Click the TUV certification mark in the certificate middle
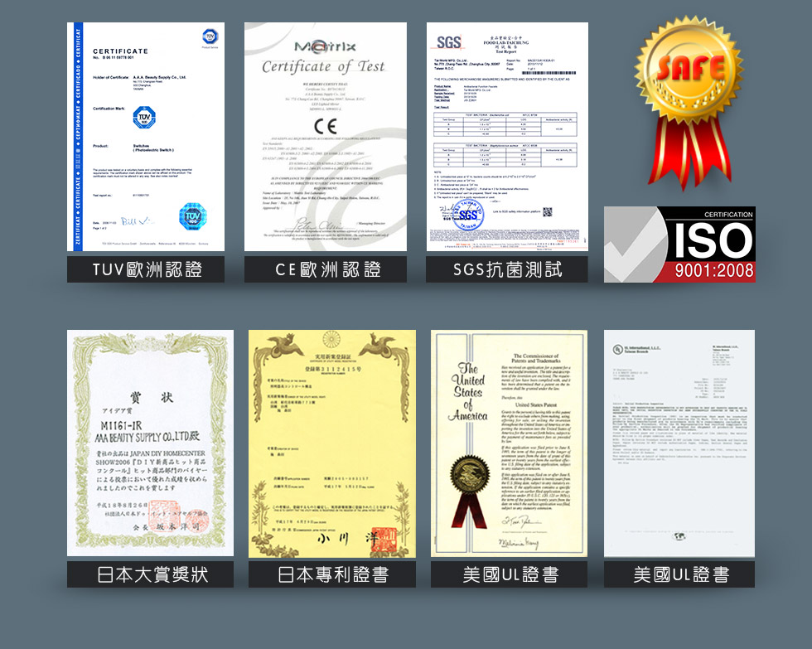The image size is (812, 649). point(144,117)
